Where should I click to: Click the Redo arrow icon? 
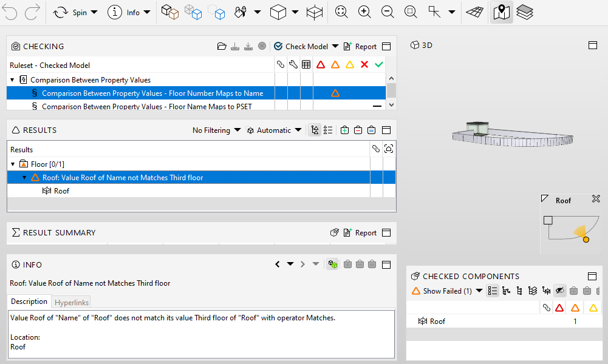tap(32, 12)
